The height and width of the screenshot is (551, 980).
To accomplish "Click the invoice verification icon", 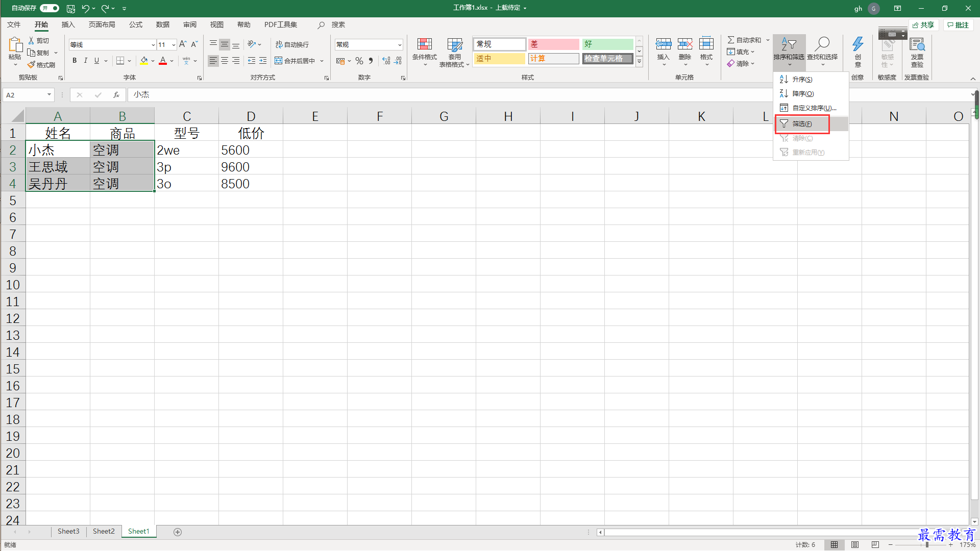I will point(917,45).
